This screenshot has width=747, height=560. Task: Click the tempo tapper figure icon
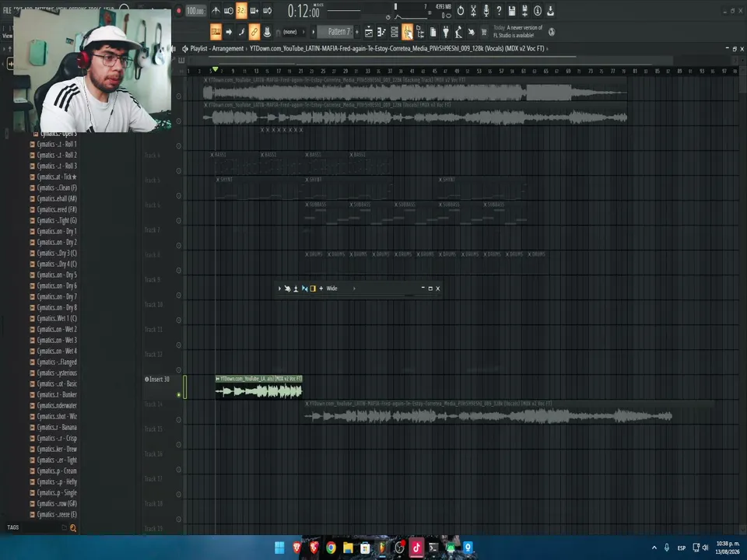pyautogui.click(x=458, y=32)
